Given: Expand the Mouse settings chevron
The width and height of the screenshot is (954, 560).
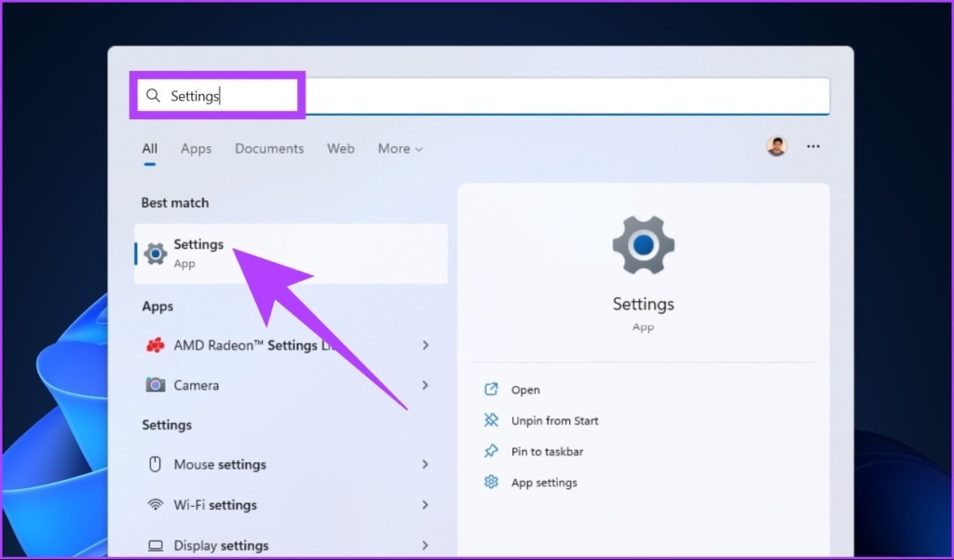Looking at the screenshot, I should 425,464.
